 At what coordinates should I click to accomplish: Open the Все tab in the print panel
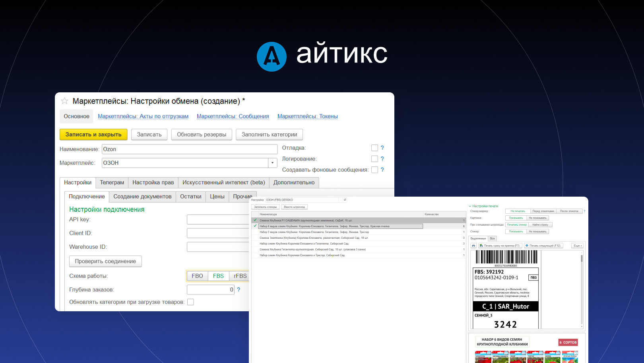(493, 238)
